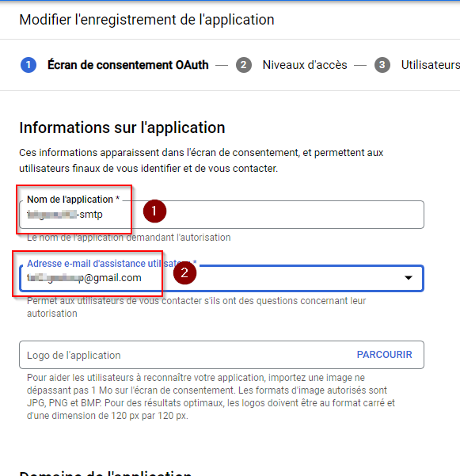Click the gmail.com address value
Screen dimensions: 460x476
pyautogui.click(x=84, y=278)
